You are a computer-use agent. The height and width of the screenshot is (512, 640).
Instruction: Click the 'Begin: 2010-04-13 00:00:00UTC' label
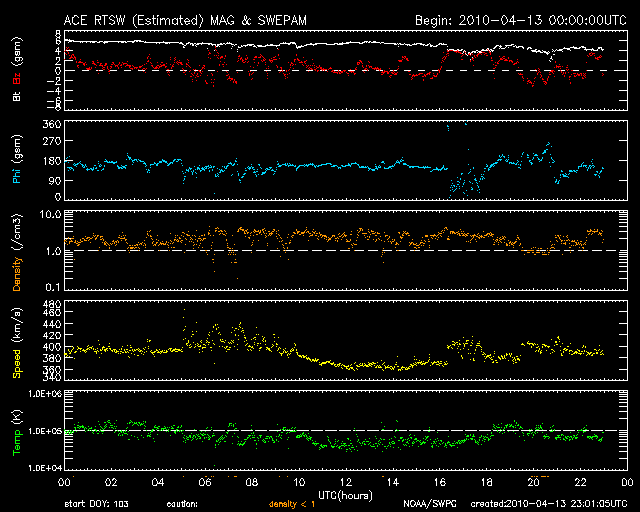click(520, 20)
